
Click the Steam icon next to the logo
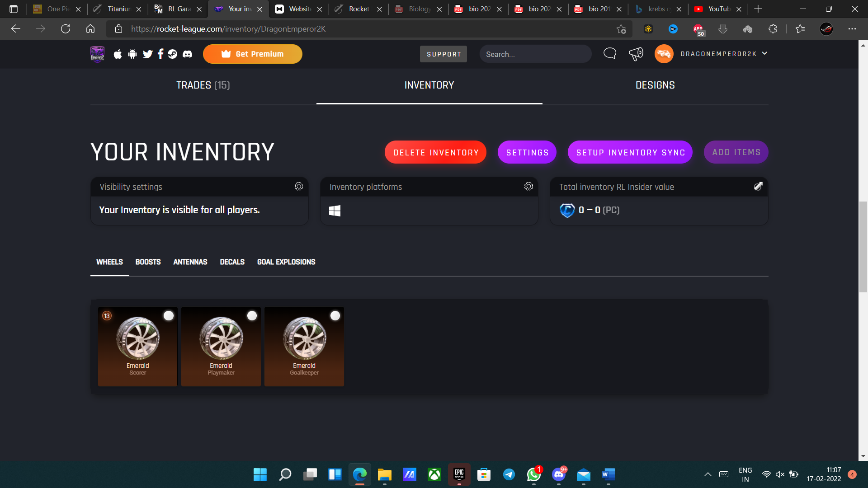pos(173,54)
